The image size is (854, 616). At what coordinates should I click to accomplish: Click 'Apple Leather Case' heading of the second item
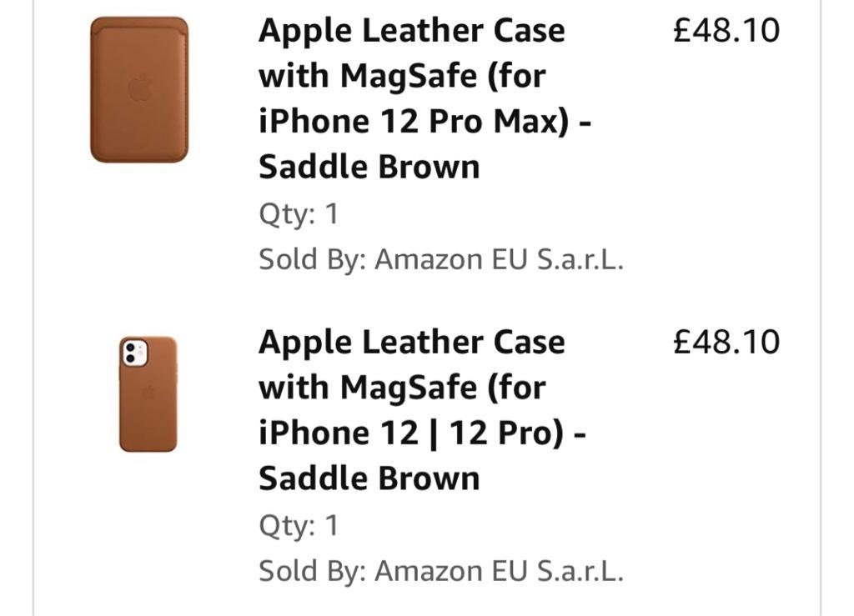point(412,343)
